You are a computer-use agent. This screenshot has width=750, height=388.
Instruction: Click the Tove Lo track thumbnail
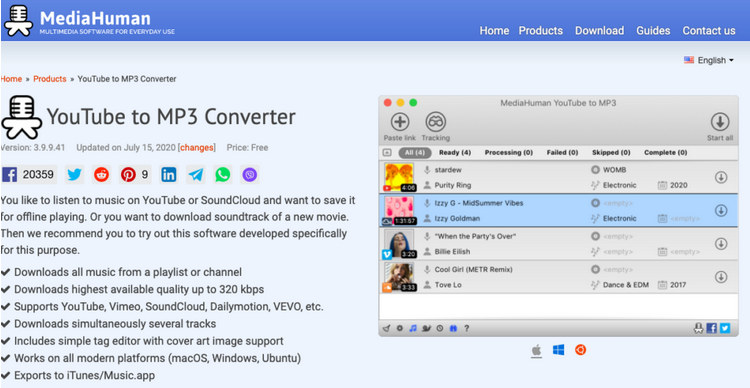[x=399, y=277]
